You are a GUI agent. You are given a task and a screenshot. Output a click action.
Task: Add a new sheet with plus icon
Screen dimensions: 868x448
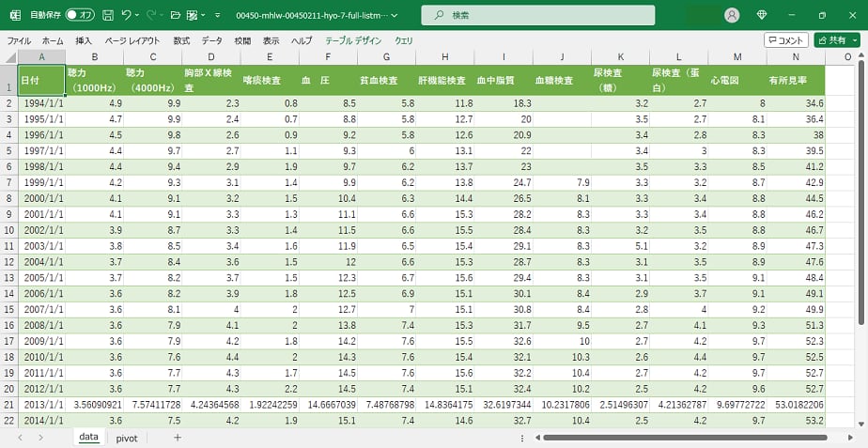pyautogui.click(x=177, y=438)
